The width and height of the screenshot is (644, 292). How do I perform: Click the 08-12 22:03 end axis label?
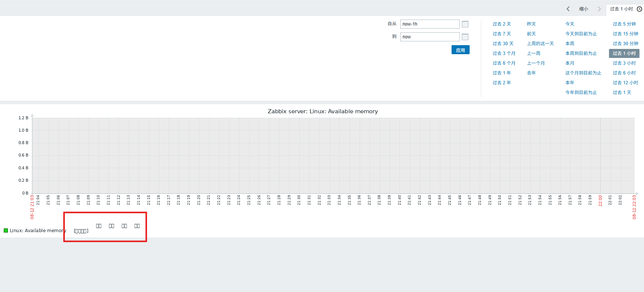click(634, 207)
